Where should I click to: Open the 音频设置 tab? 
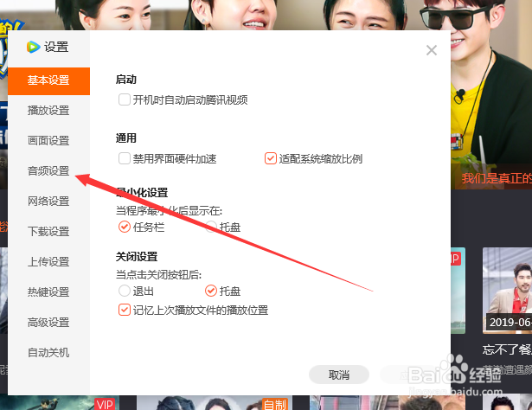tap(48, 171)
